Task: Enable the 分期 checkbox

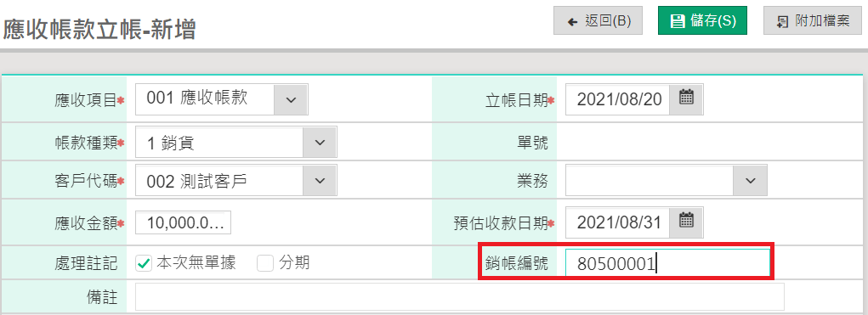Action: click(x=265, y=264)
